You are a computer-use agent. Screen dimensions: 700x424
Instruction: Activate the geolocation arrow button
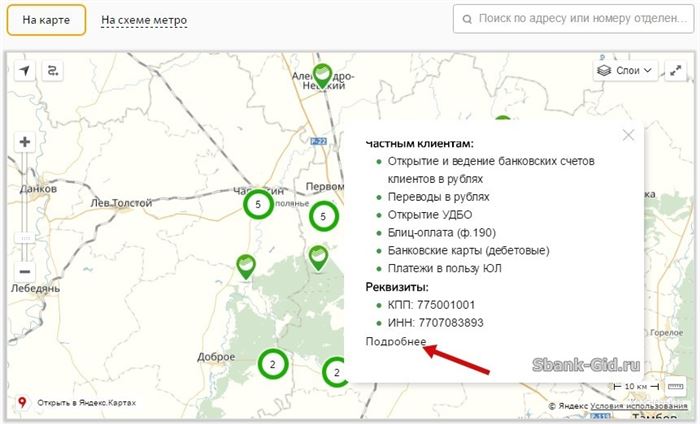pyautogui.click(x=25, y=71)
